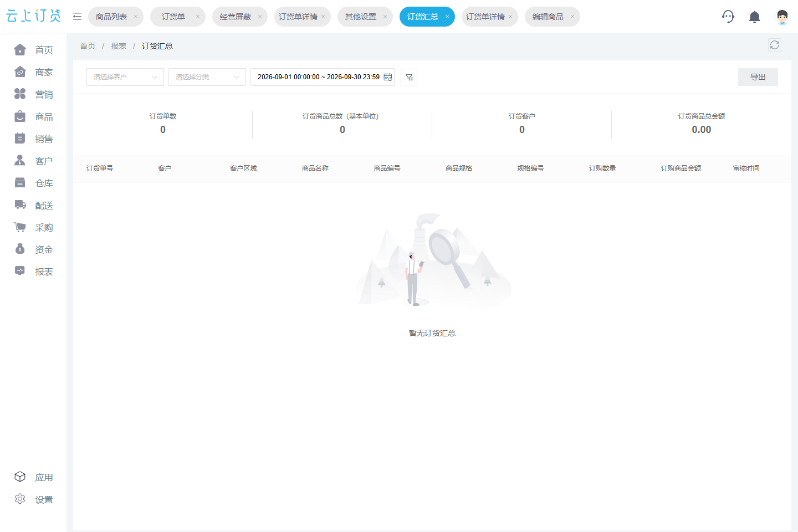Open 销售 in the sidebar
This screenshot has width=798, height=532.
[x=33, y=139]
